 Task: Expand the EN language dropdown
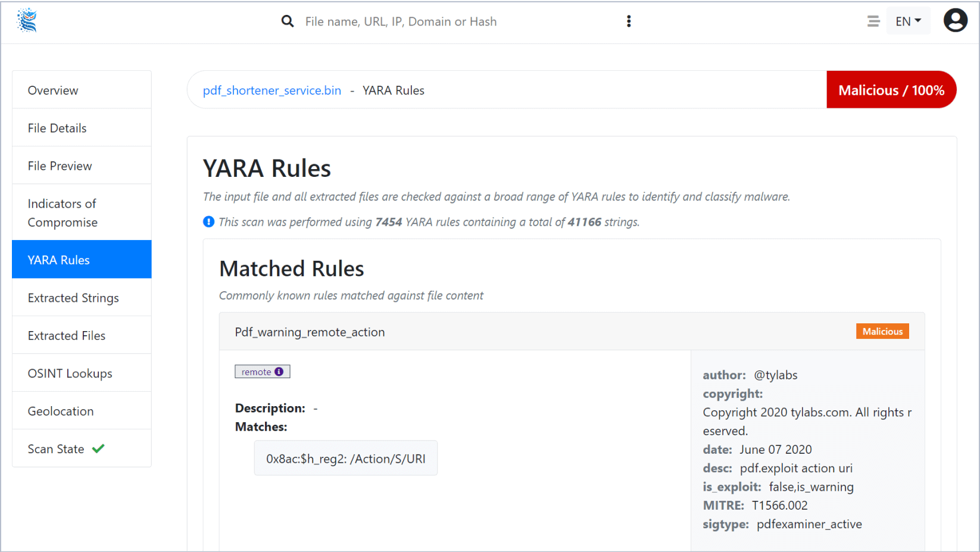(x=908, y=21)
